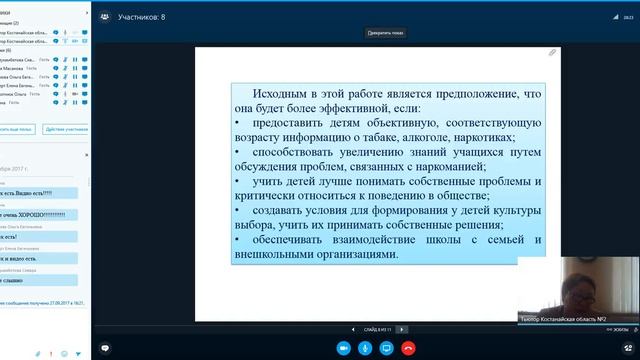
Task: Click the chat scrollbar handle
Action: 89,182
